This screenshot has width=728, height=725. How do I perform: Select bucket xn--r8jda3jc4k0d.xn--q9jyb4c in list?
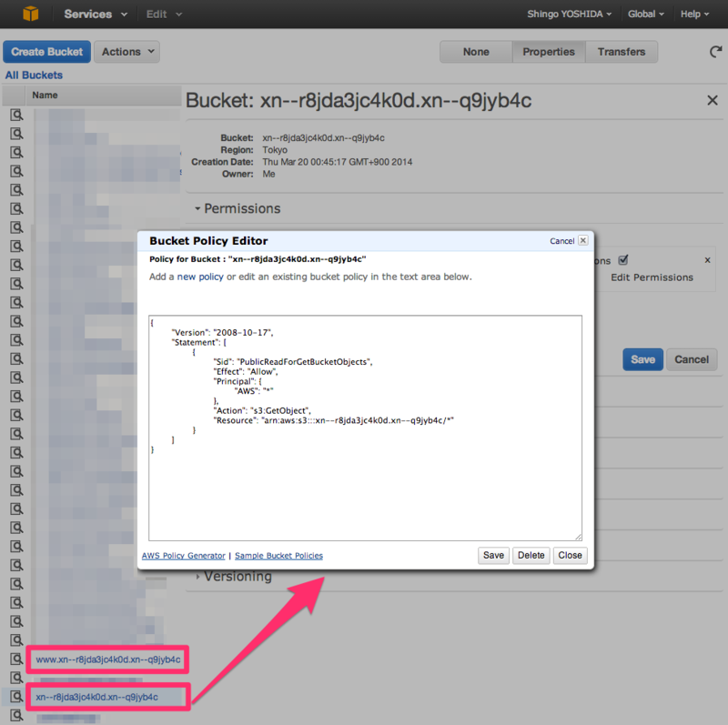click(x=97, y=697)
